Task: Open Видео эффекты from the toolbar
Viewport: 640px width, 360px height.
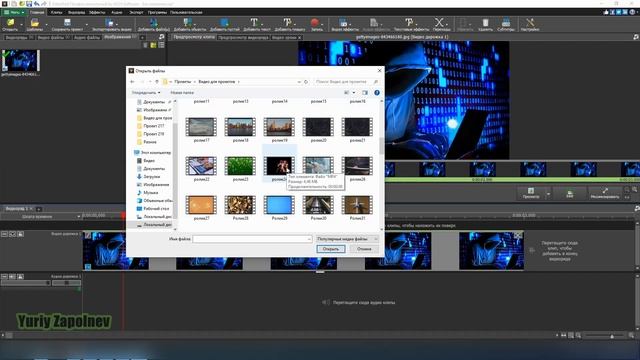Action: coord(345,24)
